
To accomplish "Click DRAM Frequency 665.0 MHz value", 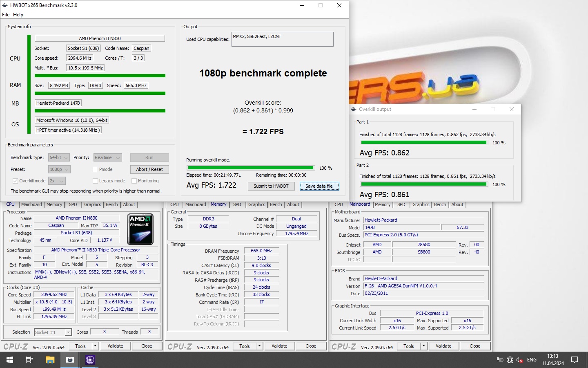I will click(261, 251).
